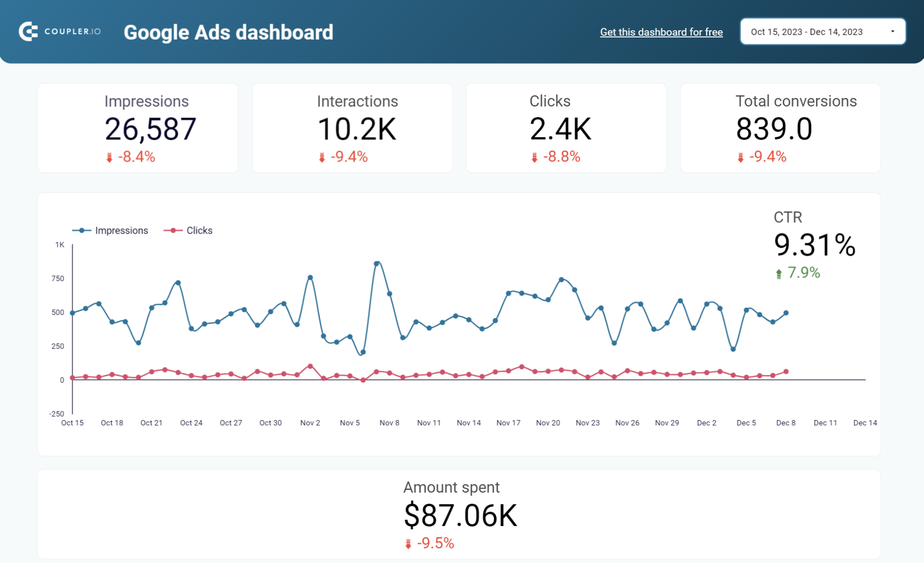Image resolution: width=924 pixels, height=563 pixels.
Task: Click the blue dot marker on the Impressions legend
Action: [81, 230]
